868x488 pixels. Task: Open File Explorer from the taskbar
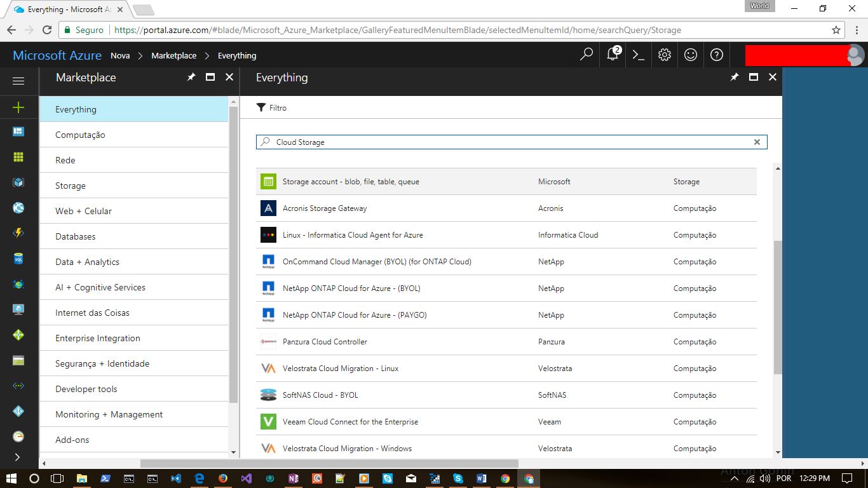pos(82,478)
